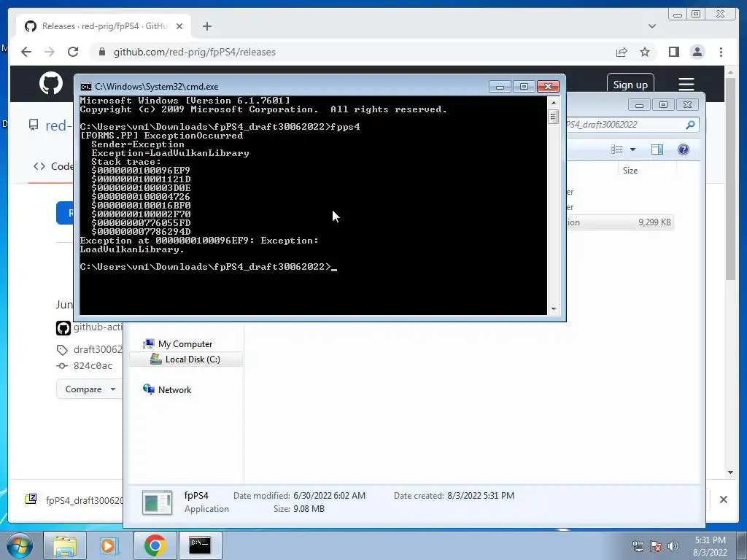Click the Sign up button on GitHub

click(630, 85)
